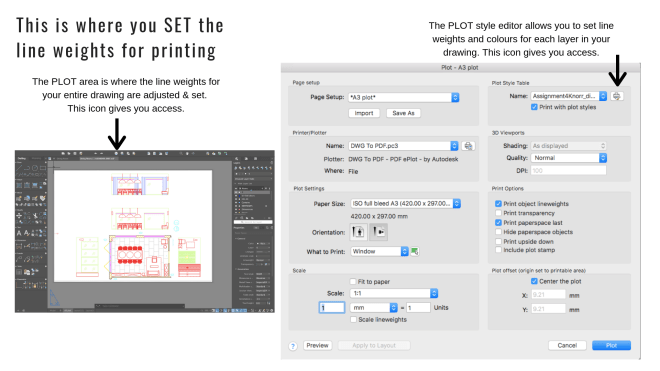Screen dimensions: 660x371
Task: Click the DPI field
Action: pos(568,171)
